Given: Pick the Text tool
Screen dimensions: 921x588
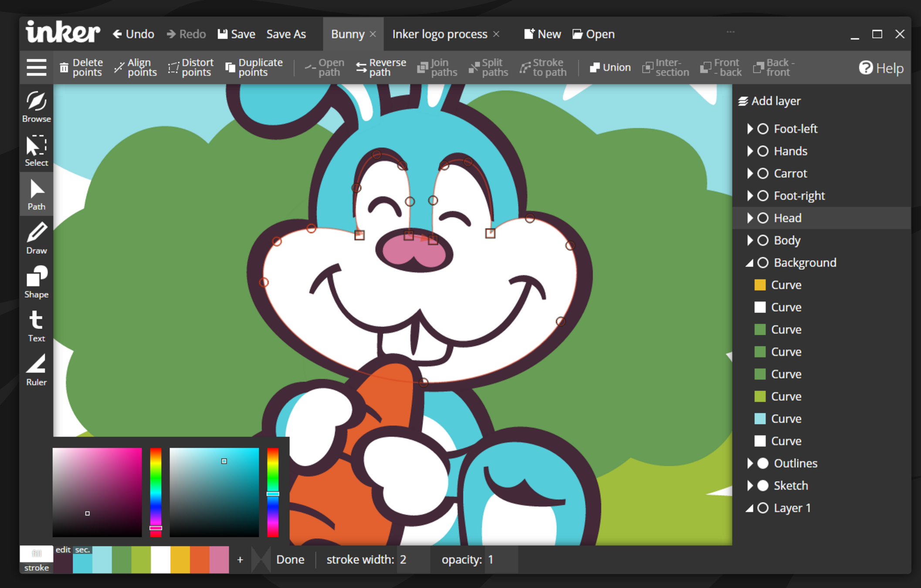Looking at the screenshot, I should 36,326.
